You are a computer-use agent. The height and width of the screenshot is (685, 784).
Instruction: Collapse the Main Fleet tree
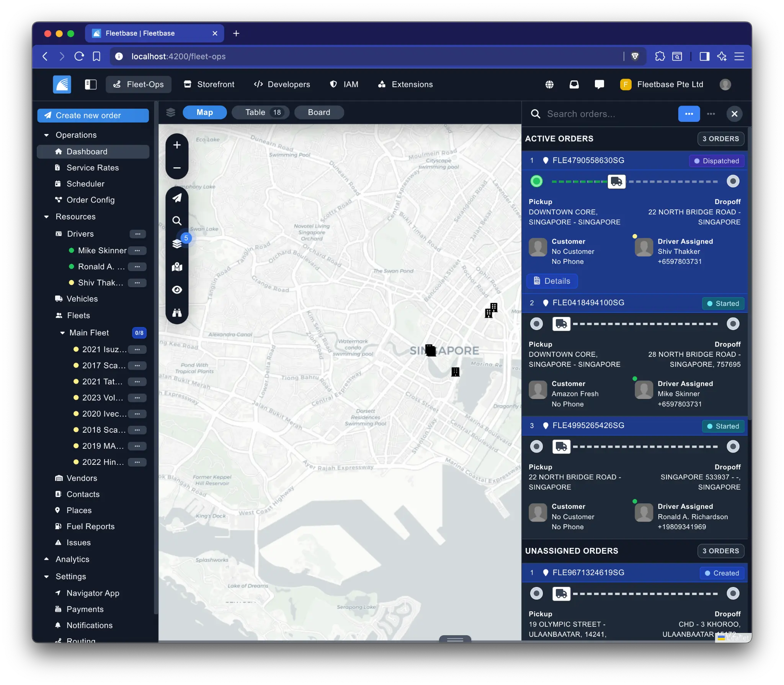[62, 333]
